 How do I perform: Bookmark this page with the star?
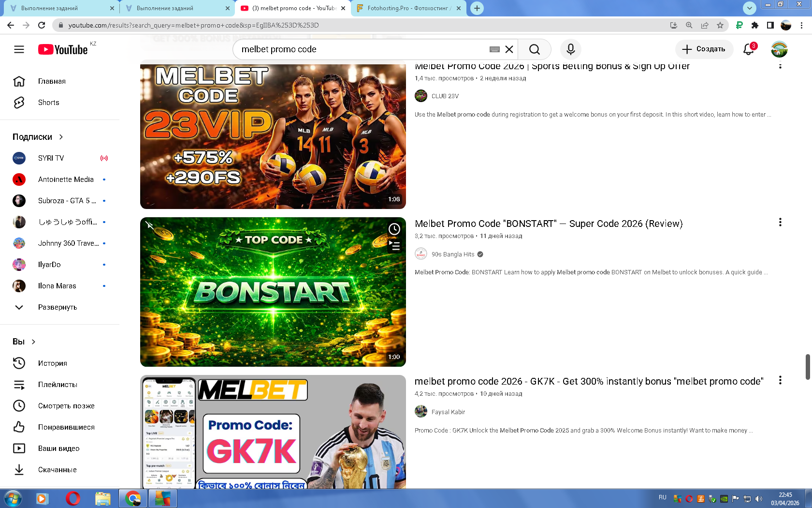point(720,25)
